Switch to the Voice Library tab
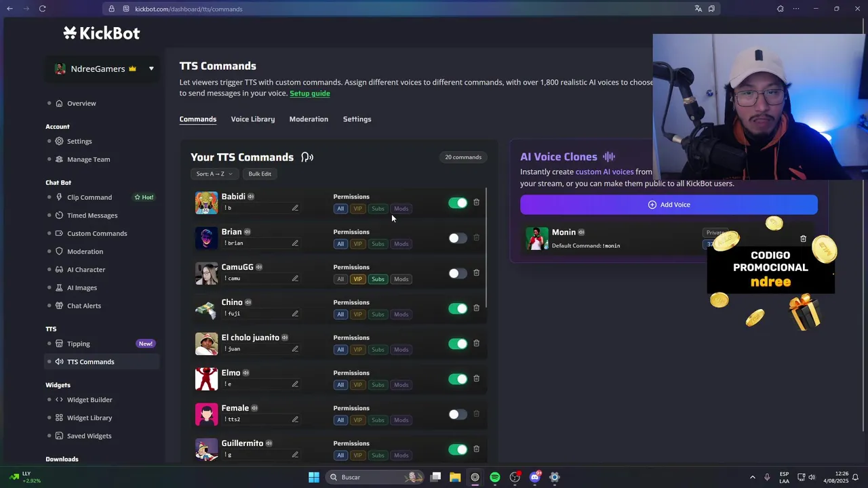The height and width of the screenshot is (488, 868). pyautogui.click(x=253, y=119)
